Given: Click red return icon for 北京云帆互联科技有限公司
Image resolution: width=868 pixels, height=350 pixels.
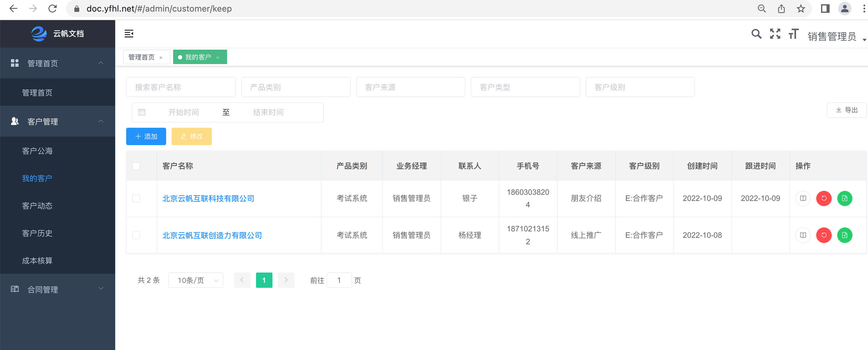Looking at the screenshot, I should point(824,198).
